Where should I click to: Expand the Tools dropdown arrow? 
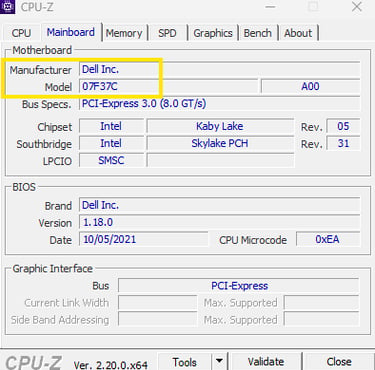tap(219, 362)
